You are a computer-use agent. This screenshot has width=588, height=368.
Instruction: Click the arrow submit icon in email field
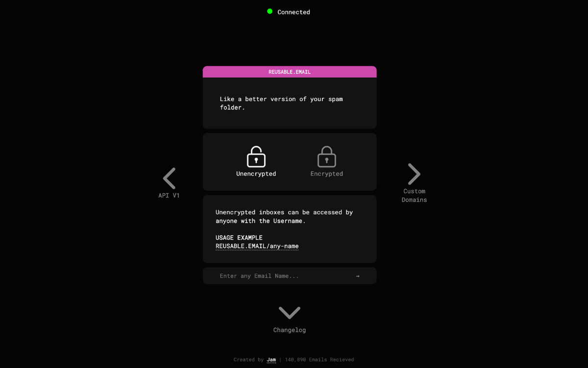(x=358, y=276)
